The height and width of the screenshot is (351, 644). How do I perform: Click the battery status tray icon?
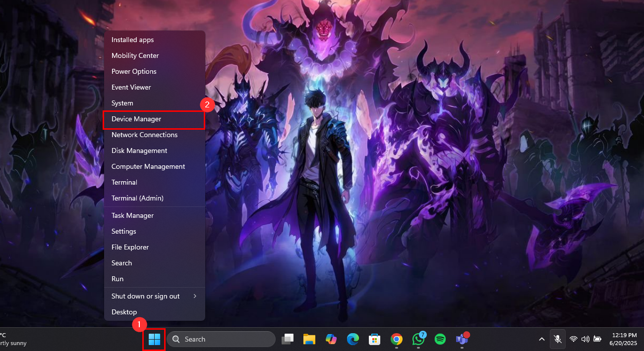coord(597,339)
